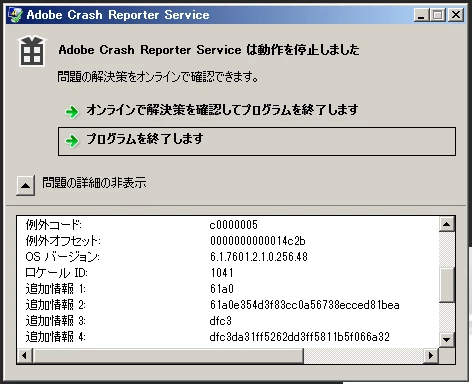Click the 例外コード: label
The height and width of the screenshot is (384, 472).
click(x=54, y=225)
